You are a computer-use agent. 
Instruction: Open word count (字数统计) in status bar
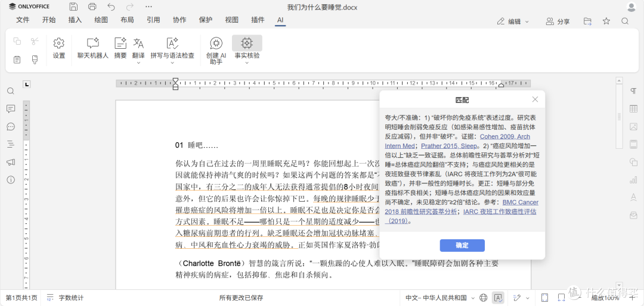click(66, 298)
